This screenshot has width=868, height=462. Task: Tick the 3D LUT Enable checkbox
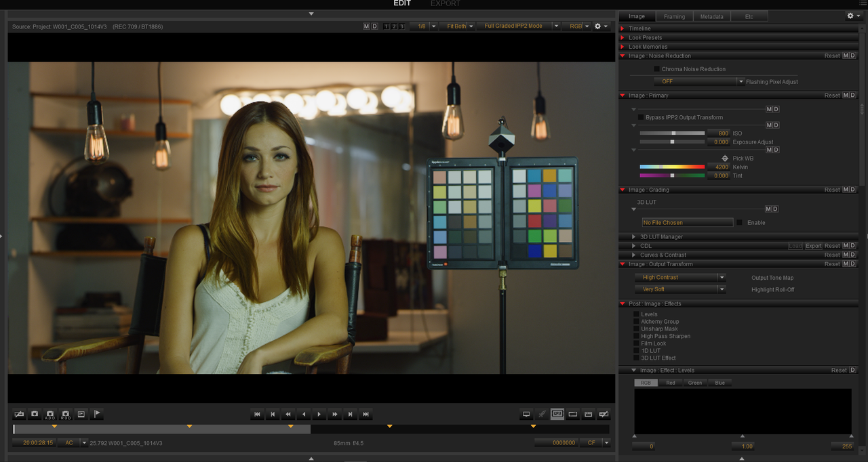click(x=740, y=222)
